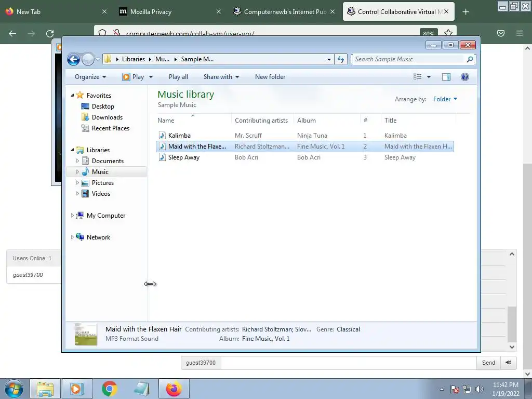The width and height of the screenshot is (532, 399).
Task: Open address bar history dropdown arrow
Action: [329, 59]
